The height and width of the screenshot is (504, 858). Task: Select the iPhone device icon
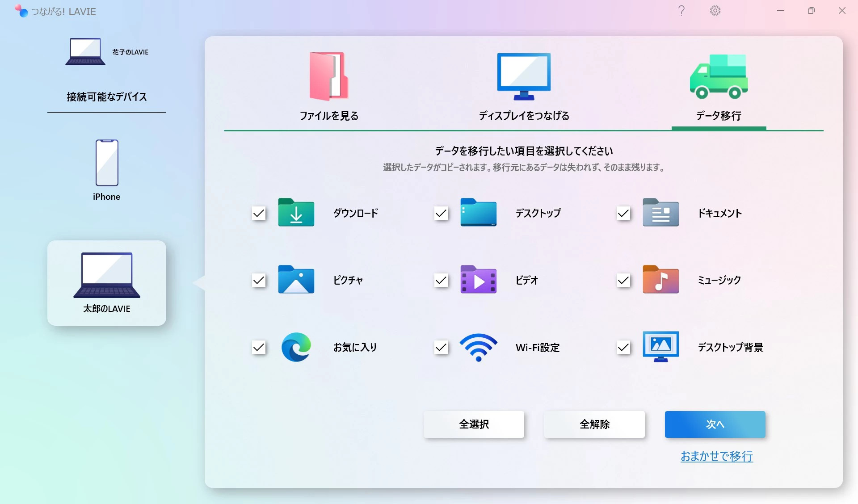click(107, 163)
